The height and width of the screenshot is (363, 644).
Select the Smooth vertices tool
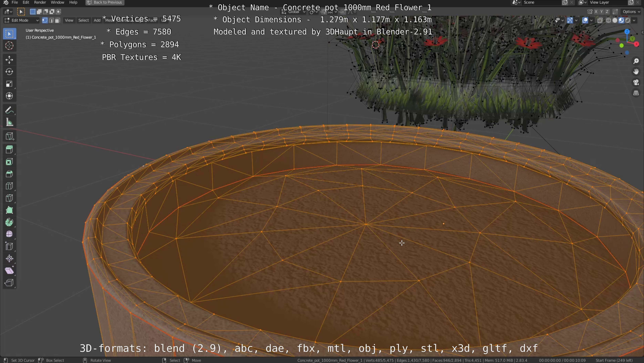(x=9, y=234)
